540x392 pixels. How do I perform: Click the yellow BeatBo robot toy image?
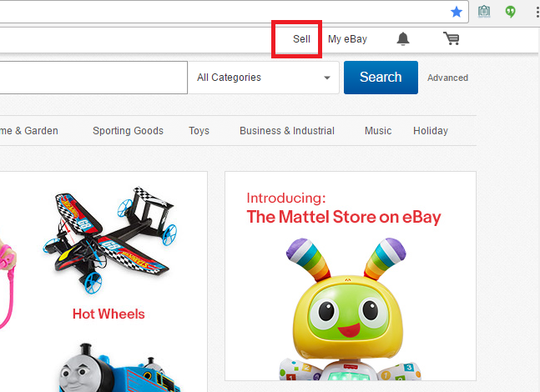click(351, 309)
